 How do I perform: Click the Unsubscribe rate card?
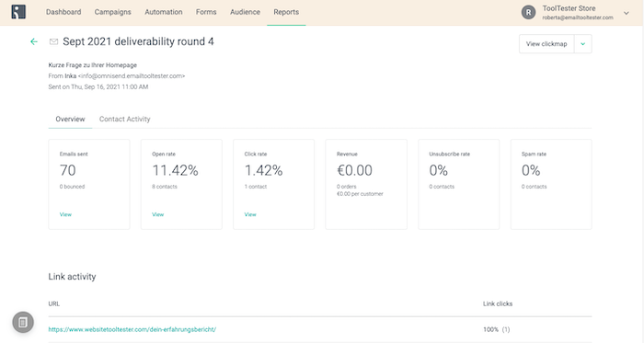(459, 184)
